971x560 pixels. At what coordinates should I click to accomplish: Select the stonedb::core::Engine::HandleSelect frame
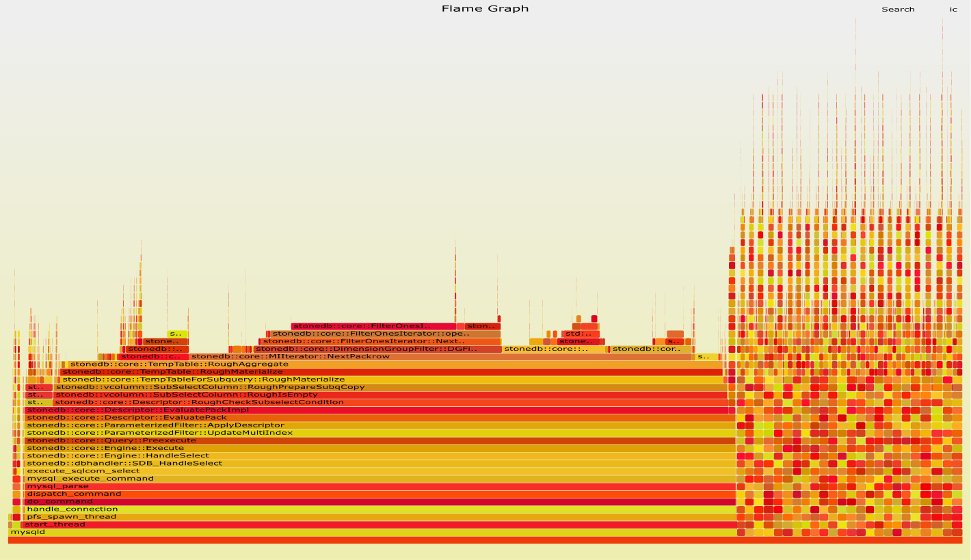[380, 456]
